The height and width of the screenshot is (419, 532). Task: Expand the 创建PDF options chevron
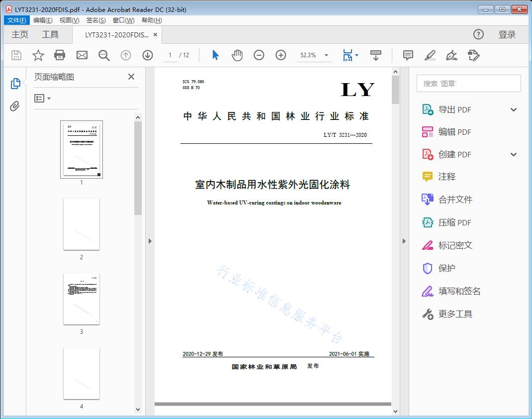click(513, 154)
